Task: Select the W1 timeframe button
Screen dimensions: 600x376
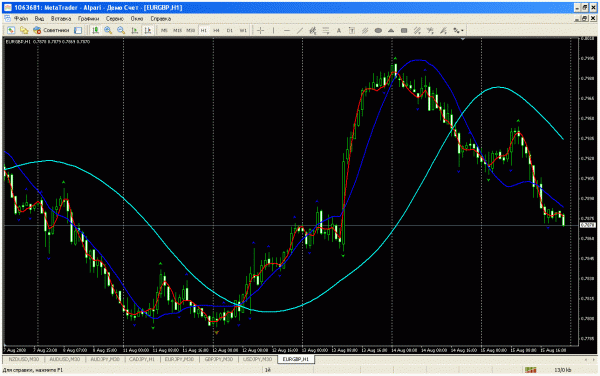Action: pyautogui.click(x=243, y=30)
